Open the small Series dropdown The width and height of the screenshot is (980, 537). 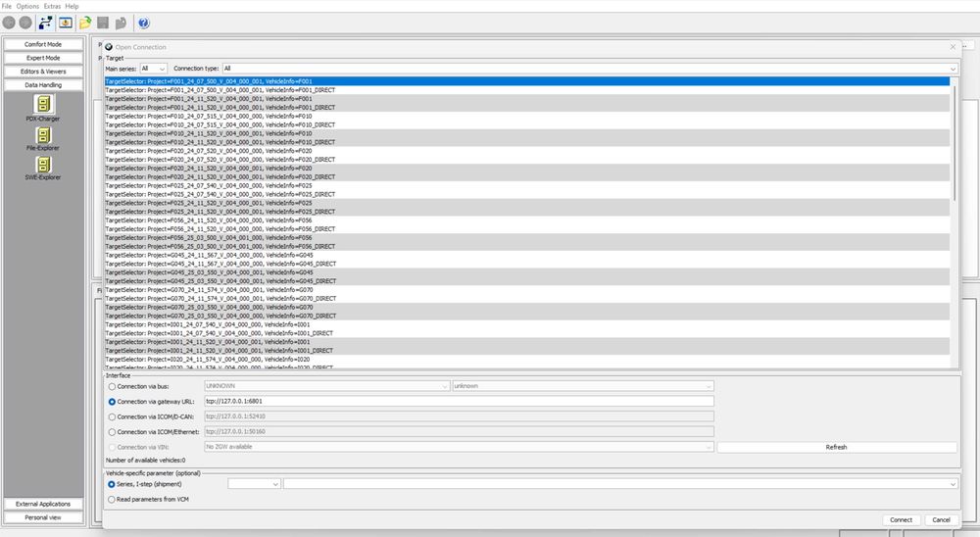point(254,484)
